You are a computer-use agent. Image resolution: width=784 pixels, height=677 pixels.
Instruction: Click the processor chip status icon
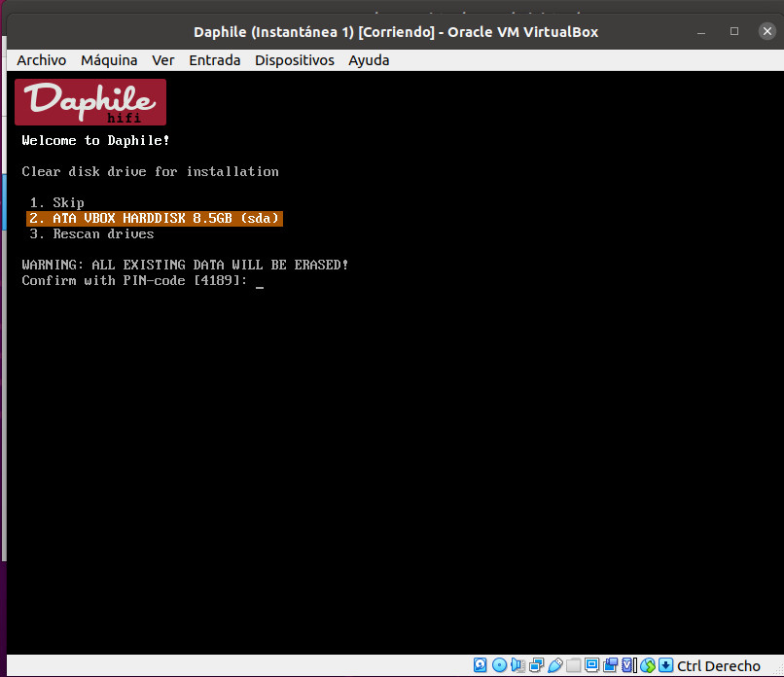coord(628,665)
